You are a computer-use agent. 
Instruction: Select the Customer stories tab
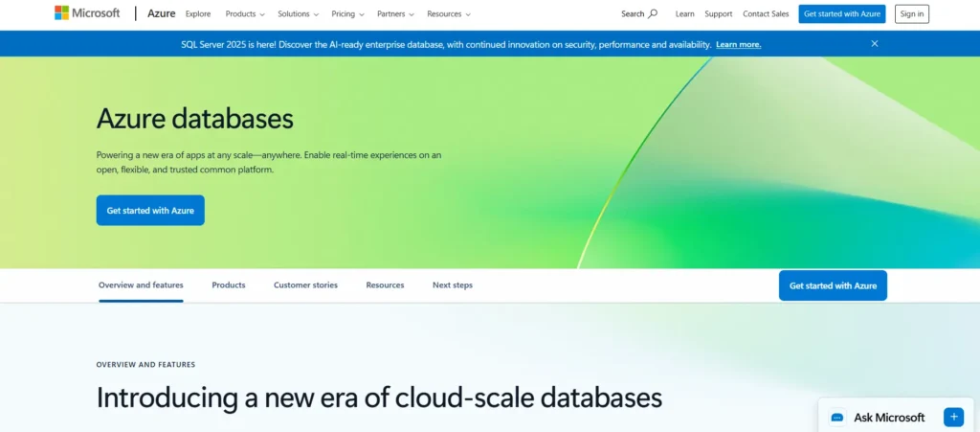[305, 285]
